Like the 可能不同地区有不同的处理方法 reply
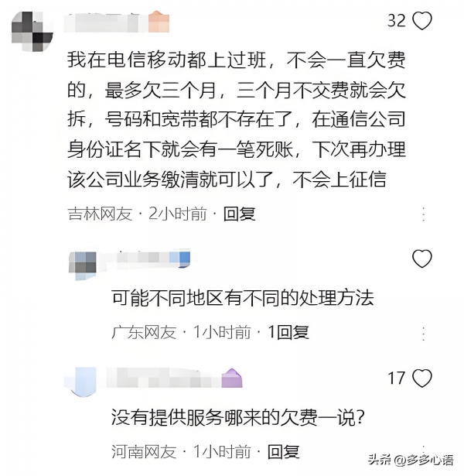464x476 pixels. click(422, 259)
